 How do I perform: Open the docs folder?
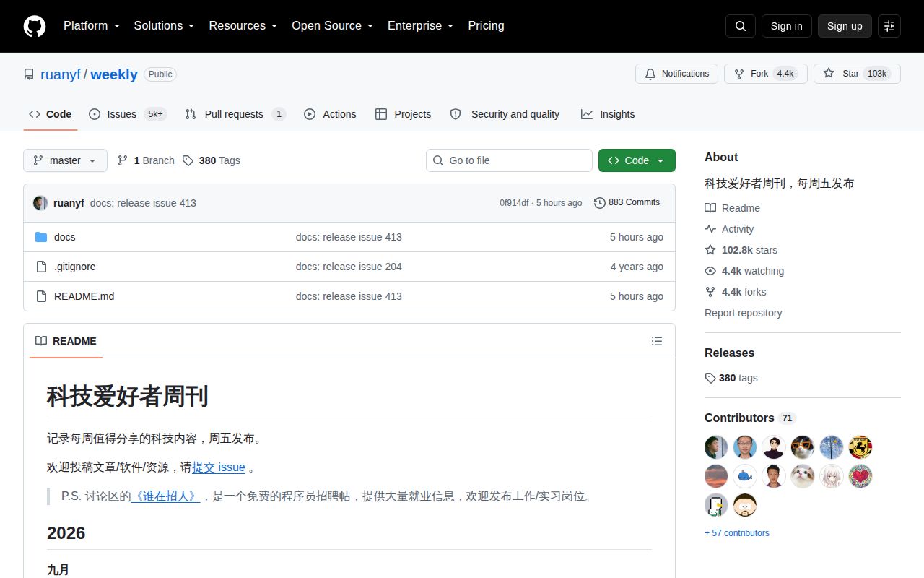[65, 237]
